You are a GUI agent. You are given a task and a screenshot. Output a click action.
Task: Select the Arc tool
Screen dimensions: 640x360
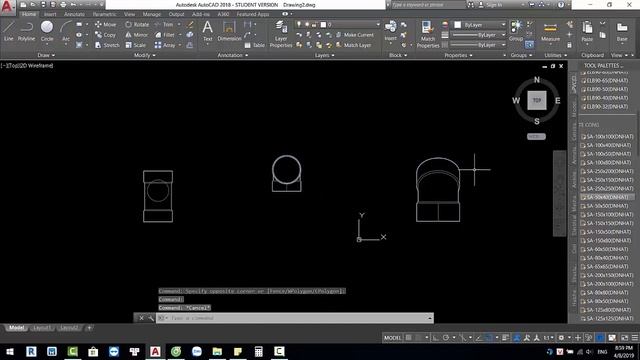tap(66, 31)
